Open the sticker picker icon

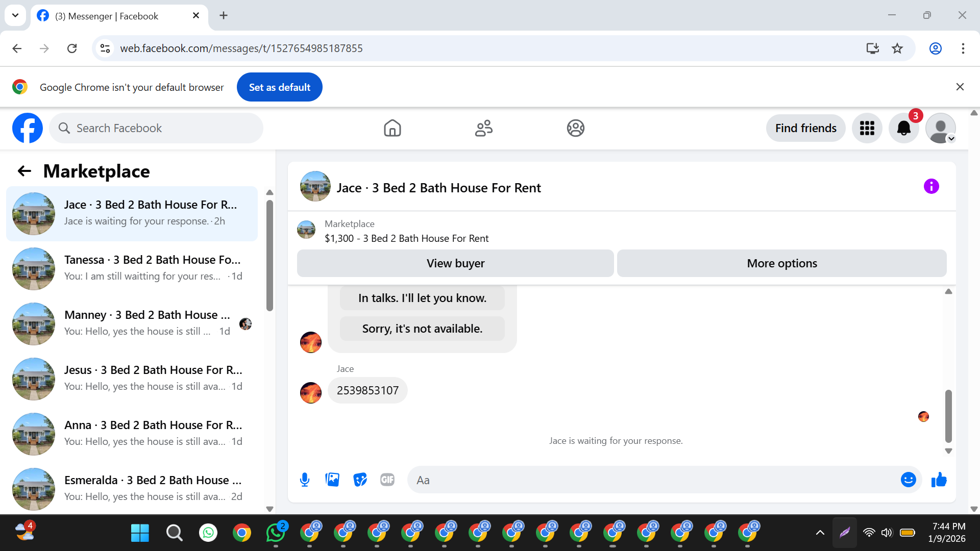tap(360, 480)
